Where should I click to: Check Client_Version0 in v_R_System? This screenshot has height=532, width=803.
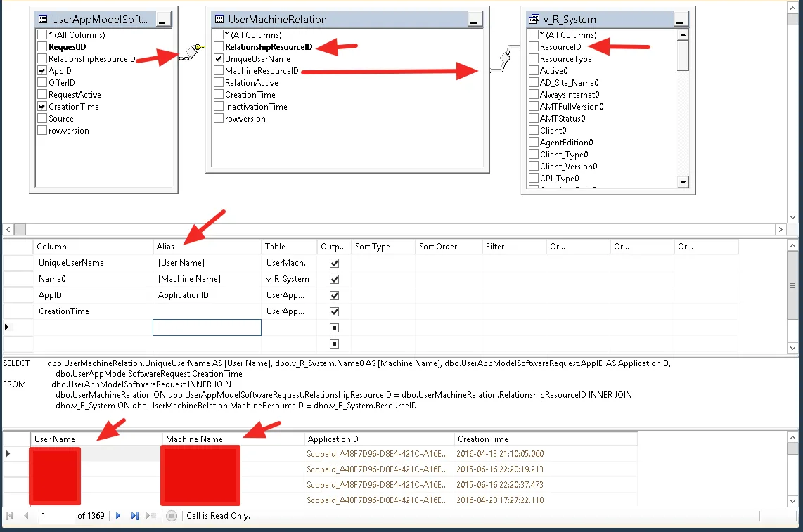click(534, 167)
